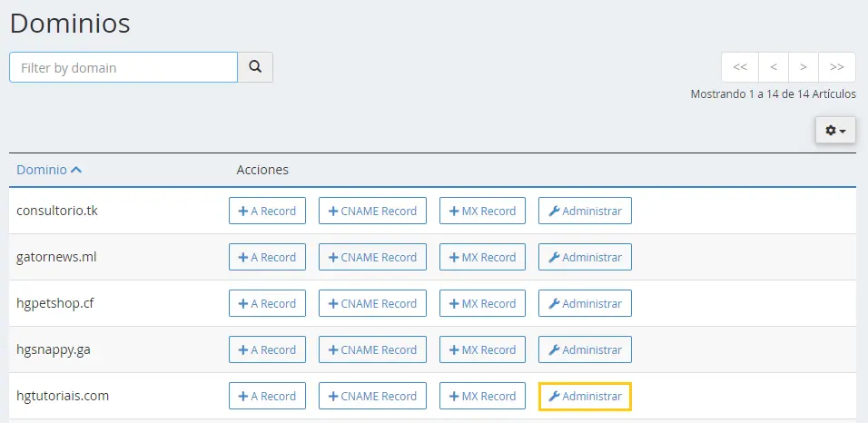Select the gatornews.ml domain text
This screenshot has height=423, width=868.
(56, 257)
